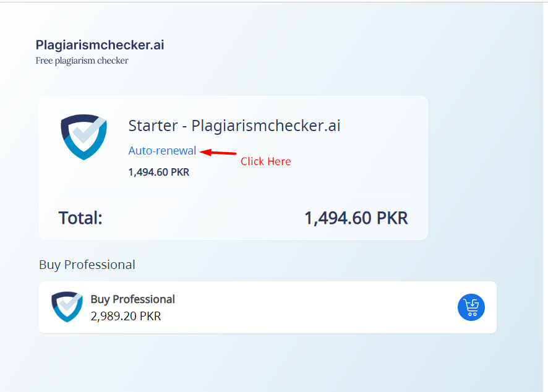
Task: Click the shield icon beside Buy Professional
Action: [67, 307]
